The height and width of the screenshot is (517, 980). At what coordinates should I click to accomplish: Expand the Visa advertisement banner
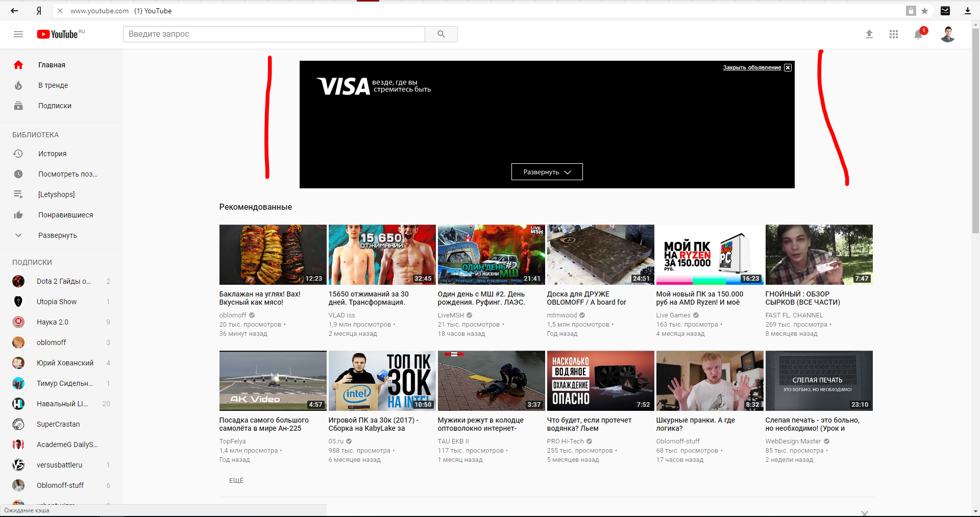coord(547,172)
